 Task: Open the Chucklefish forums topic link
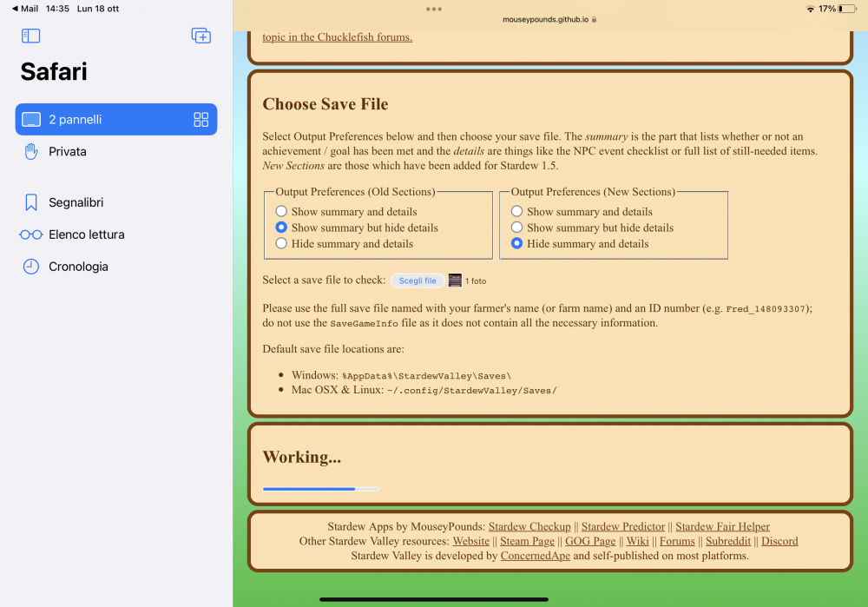click(x=337, y=37)
